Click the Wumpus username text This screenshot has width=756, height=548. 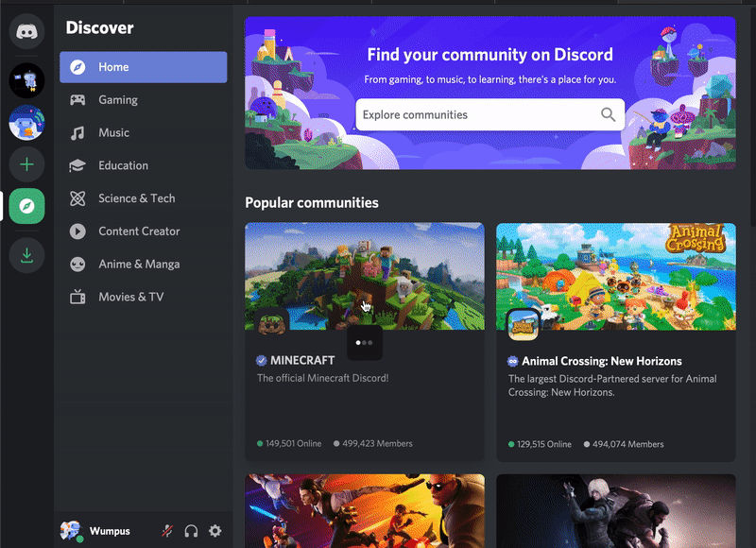point(110,531)
